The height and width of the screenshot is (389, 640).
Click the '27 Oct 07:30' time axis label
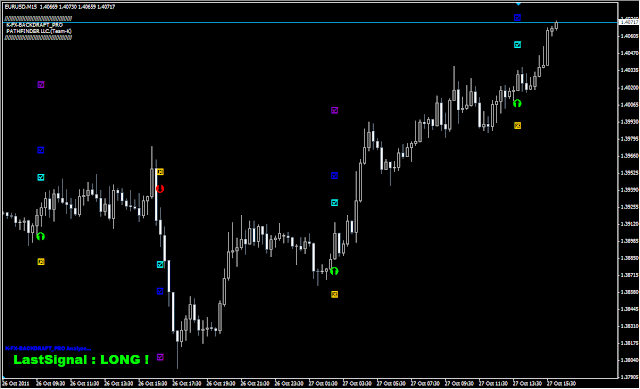[x=425, y=384]
